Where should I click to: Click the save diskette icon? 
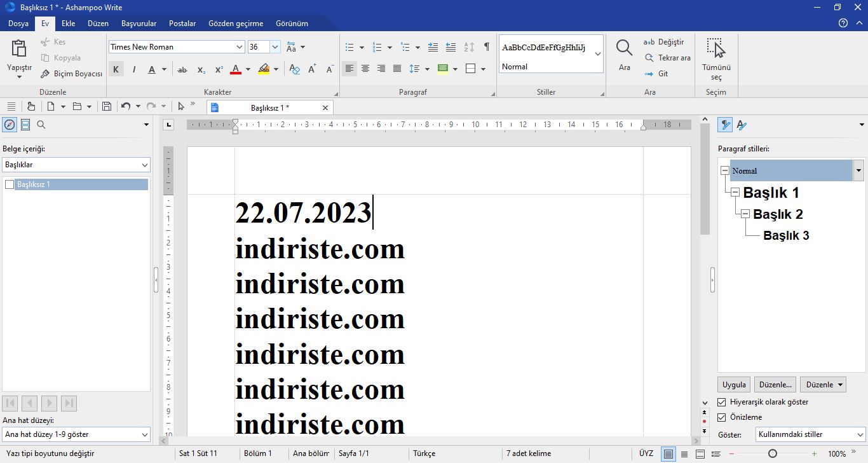click(x=107, y=107)
